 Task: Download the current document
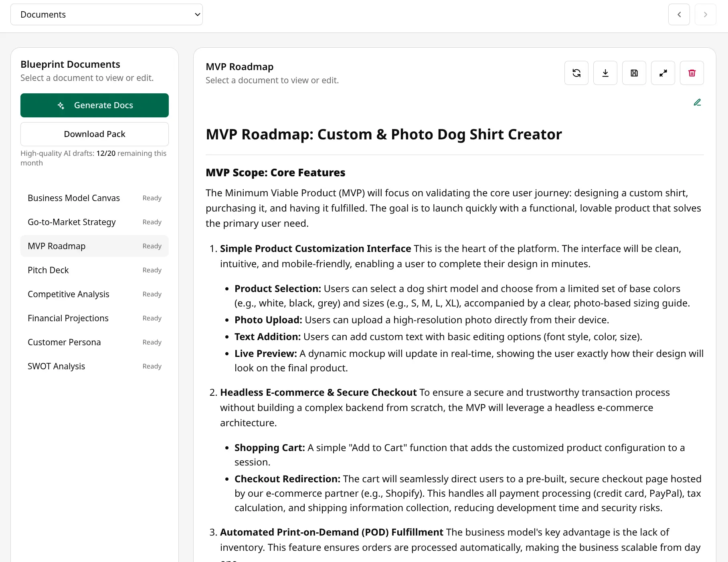(605, 73)
